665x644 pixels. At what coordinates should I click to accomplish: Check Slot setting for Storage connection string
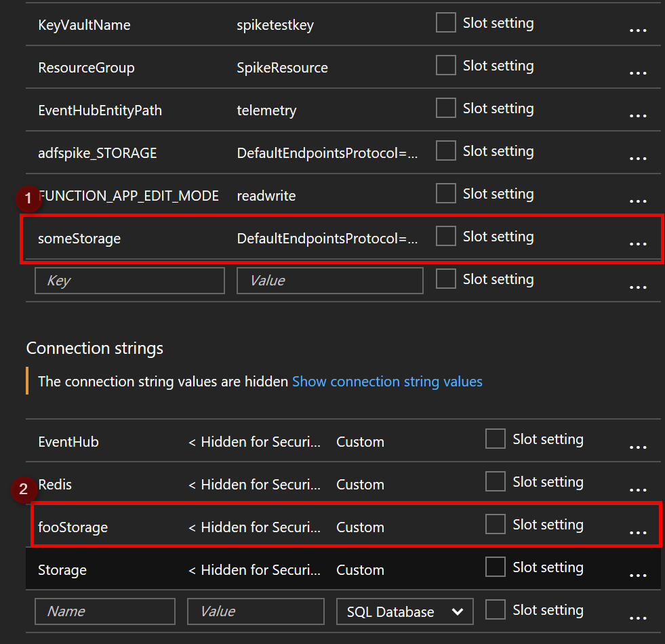click(496, 567)
